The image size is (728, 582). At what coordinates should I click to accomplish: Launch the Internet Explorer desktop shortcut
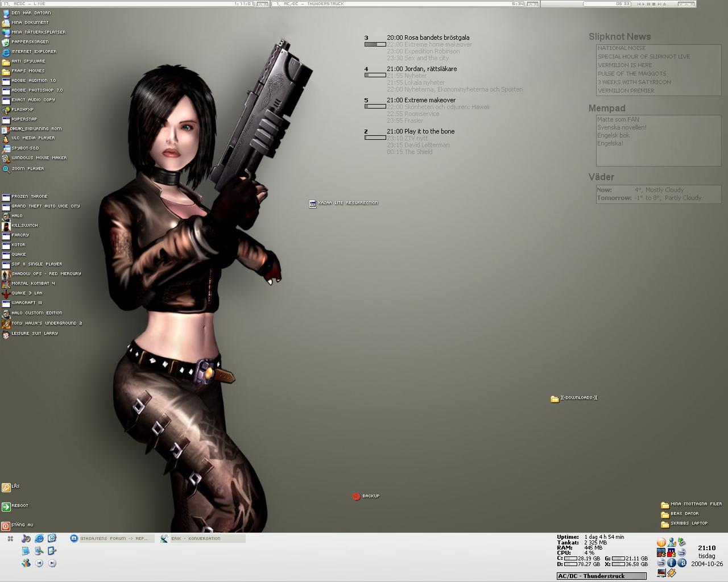(29, 52)
